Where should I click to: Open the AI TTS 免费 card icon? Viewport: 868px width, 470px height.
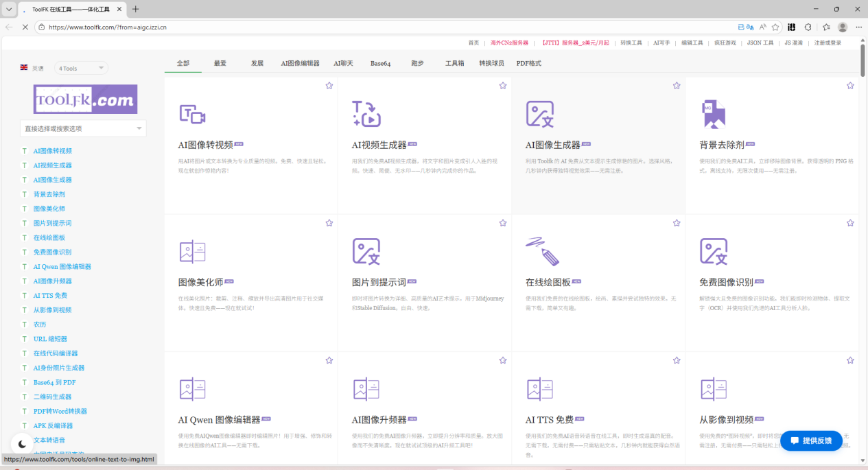point(540,389)
